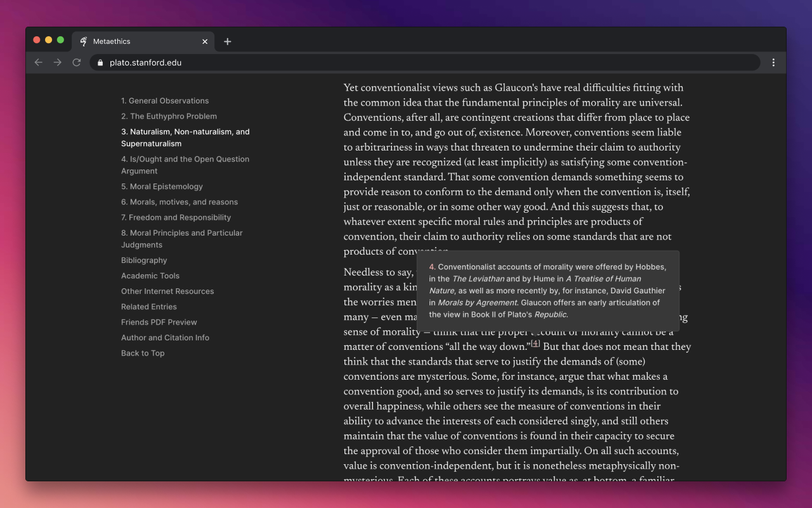The image size is (812, 508).
Task: Click Back to Top link
Action: [143, 354]
